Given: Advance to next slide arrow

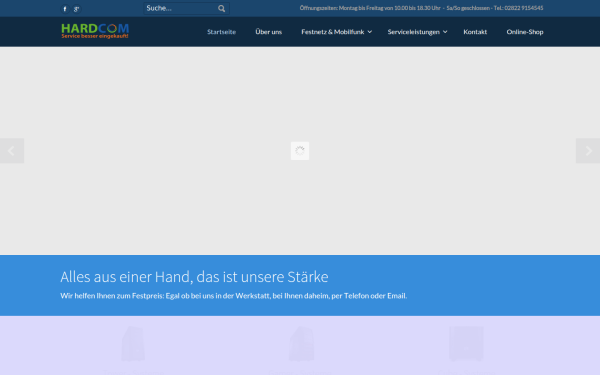Looking at the screenshot, I should tap(588, 151).
